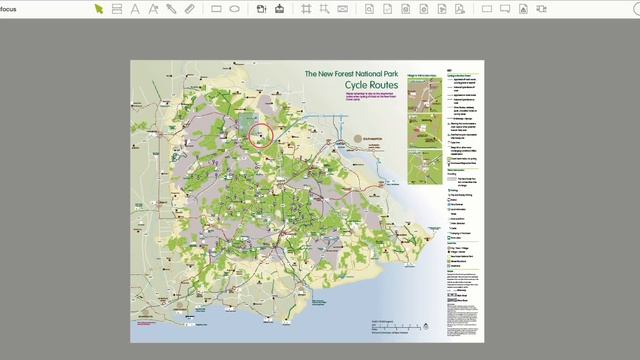Click the first page document icon
640x360 pixels.
[369, 9]
